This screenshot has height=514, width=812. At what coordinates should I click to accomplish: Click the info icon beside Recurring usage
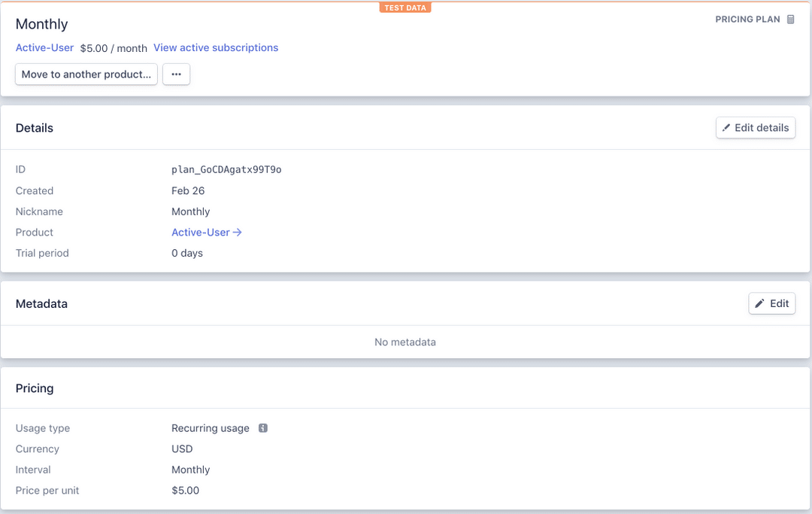(x=263, y=428)
